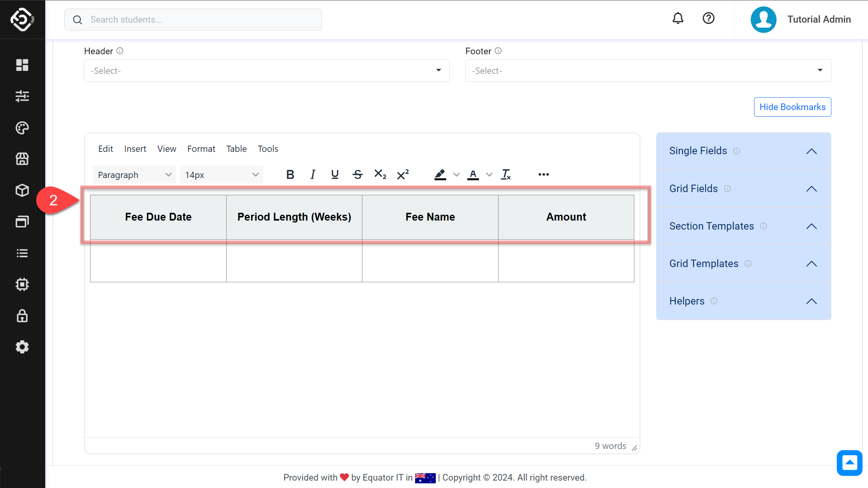Open the Paragraph style dropdown
868x488 pixels.
tap(134, 175)
